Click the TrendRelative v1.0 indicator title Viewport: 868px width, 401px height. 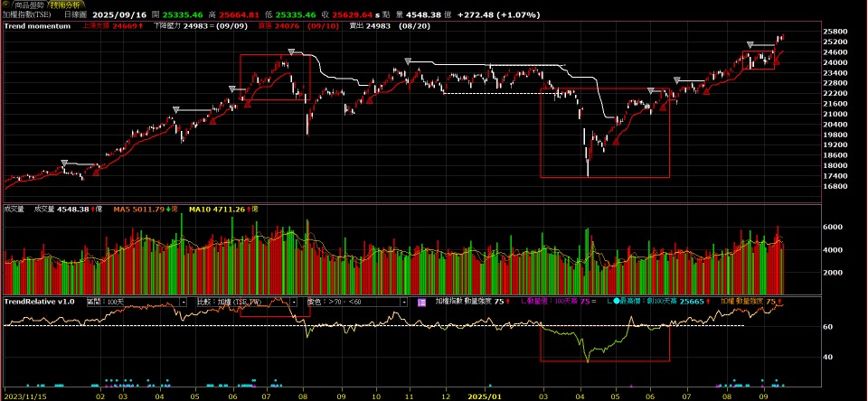click(39, 302)
